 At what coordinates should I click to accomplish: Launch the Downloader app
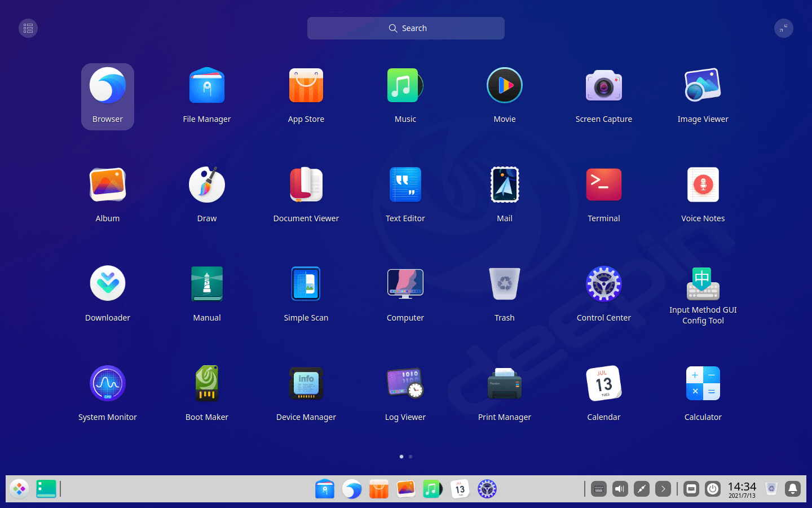(x=108, y=284)
